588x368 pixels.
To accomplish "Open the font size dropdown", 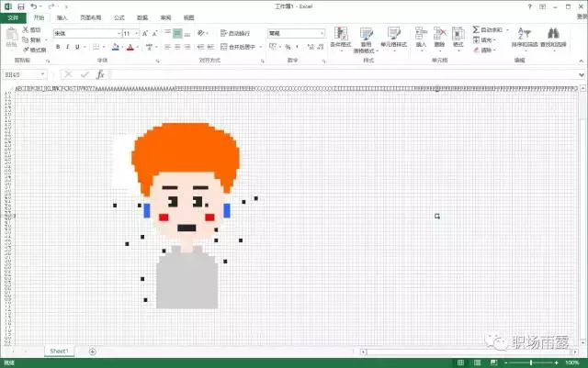I will [137, 33].
